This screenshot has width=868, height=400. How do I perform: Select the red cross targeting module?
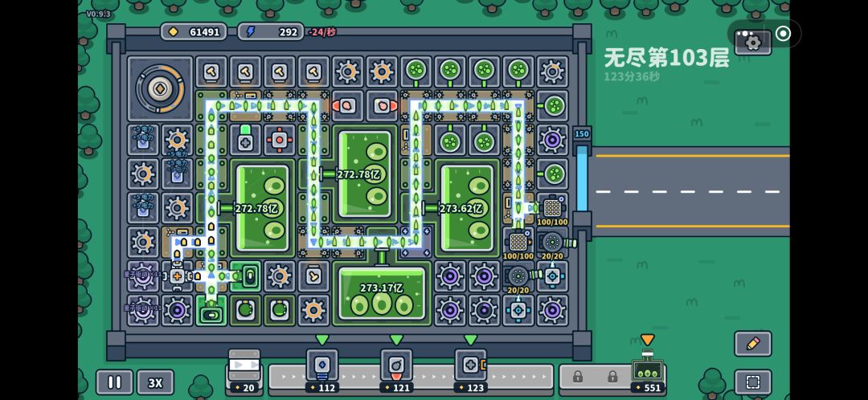pos(280,140)
